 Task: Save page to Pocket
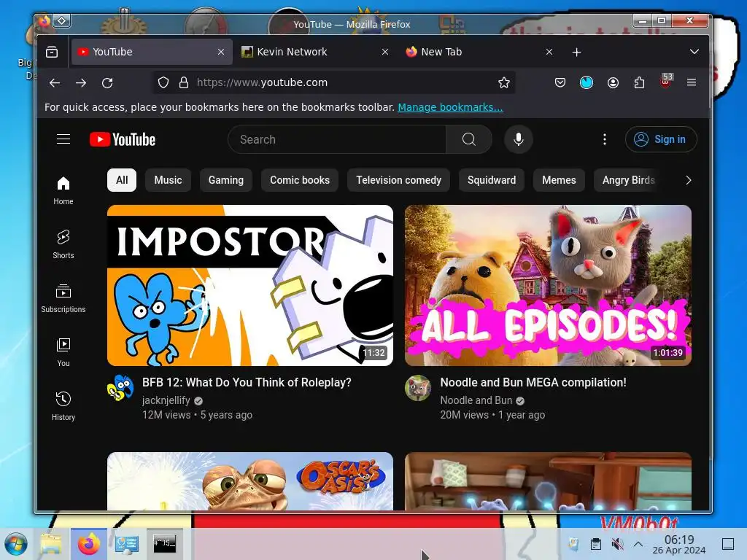point(560,83)
